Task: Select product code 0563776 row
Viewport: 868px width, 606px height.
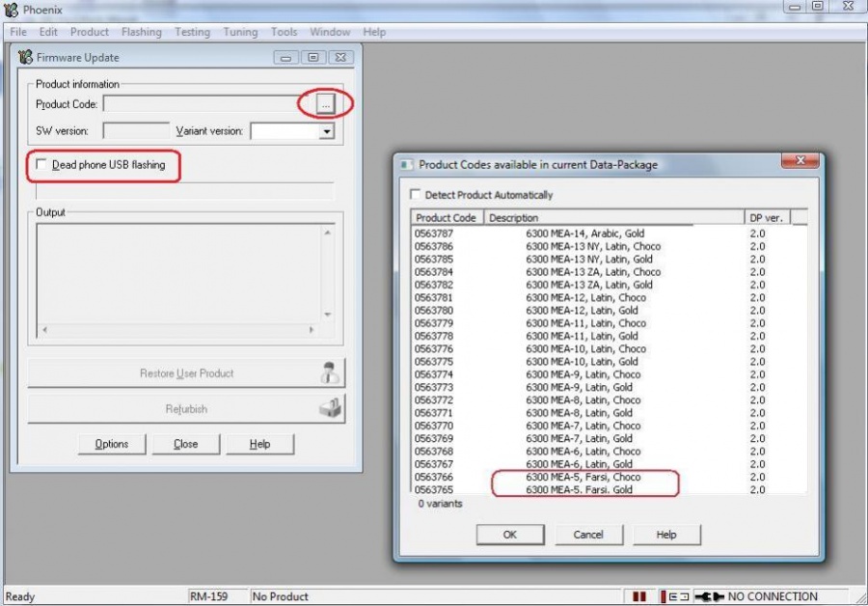Action: point(609,348)
